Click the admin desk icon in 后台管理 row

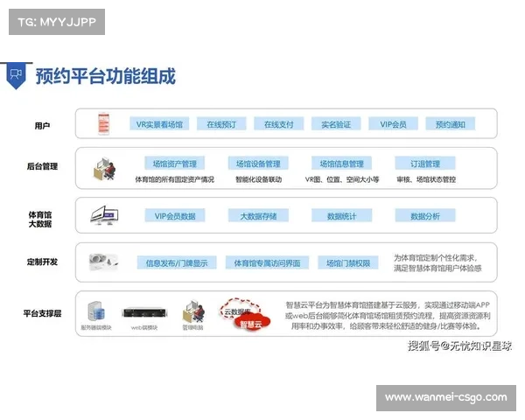(104, 168)
